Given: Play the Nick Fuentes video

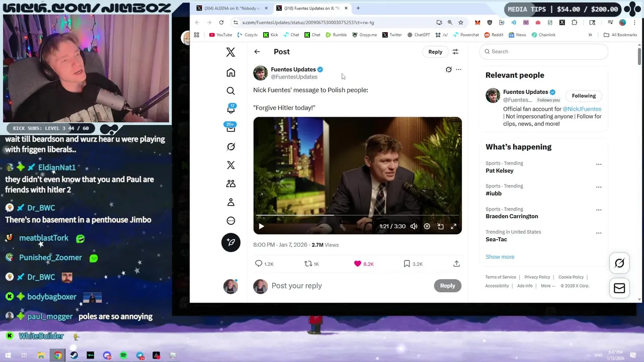Looking at the screenshot, I should pyautogui.click(x=261, y=226).
